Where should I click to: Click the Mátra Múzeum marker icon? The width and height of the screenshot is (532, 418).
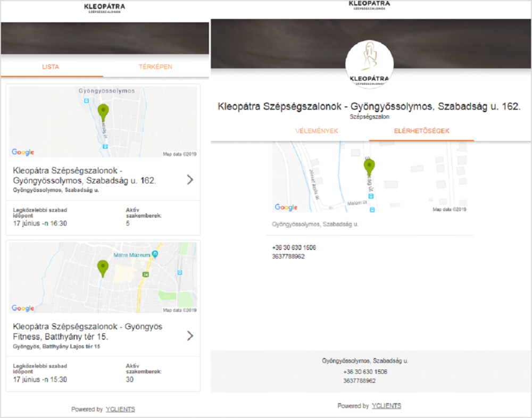click(x=155, y=254)
